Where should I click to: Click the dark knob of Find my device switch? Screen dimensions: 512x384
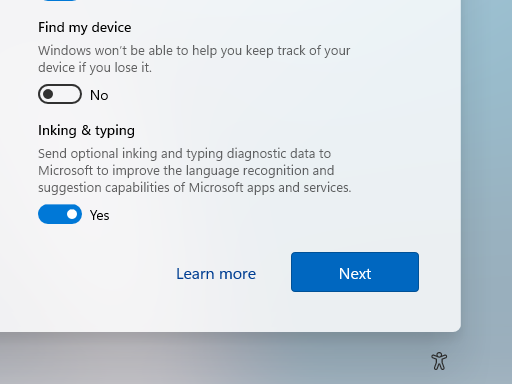point(48,94)
